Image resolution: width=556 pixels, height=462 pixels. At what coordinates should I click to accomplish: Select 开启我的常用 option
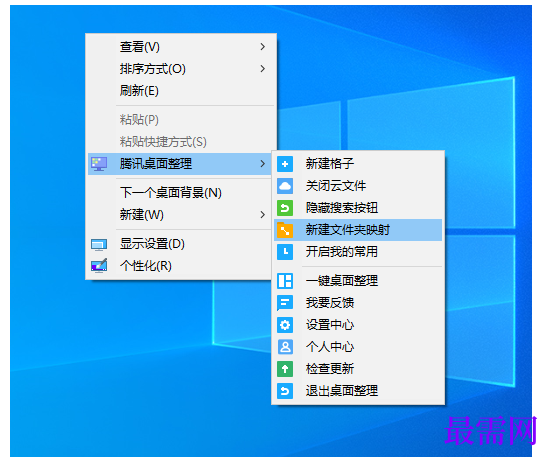pos(358,252)
